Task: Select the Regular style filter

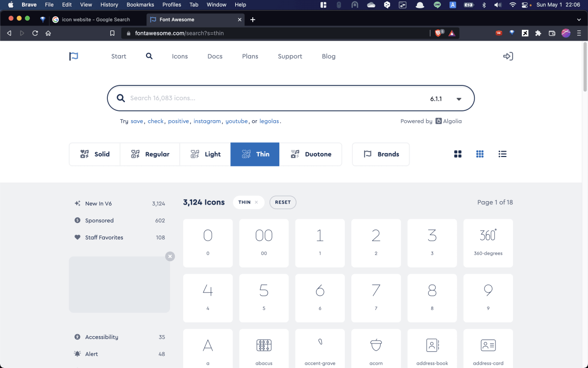Action: point(150,154)
